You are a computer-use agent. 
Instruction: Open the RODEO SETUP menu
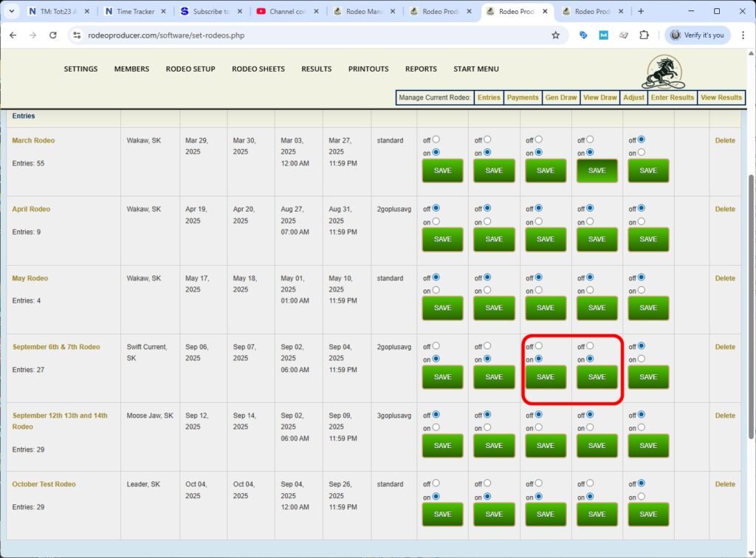(x=189, y=69)
